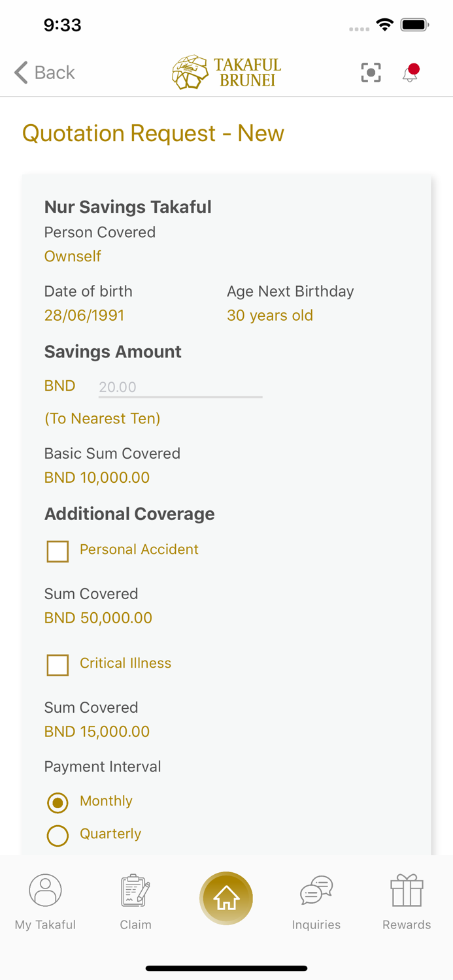Tap the Takaful Brunei logo
Viewport: 453px width, 980px height.
coord(225,71)
